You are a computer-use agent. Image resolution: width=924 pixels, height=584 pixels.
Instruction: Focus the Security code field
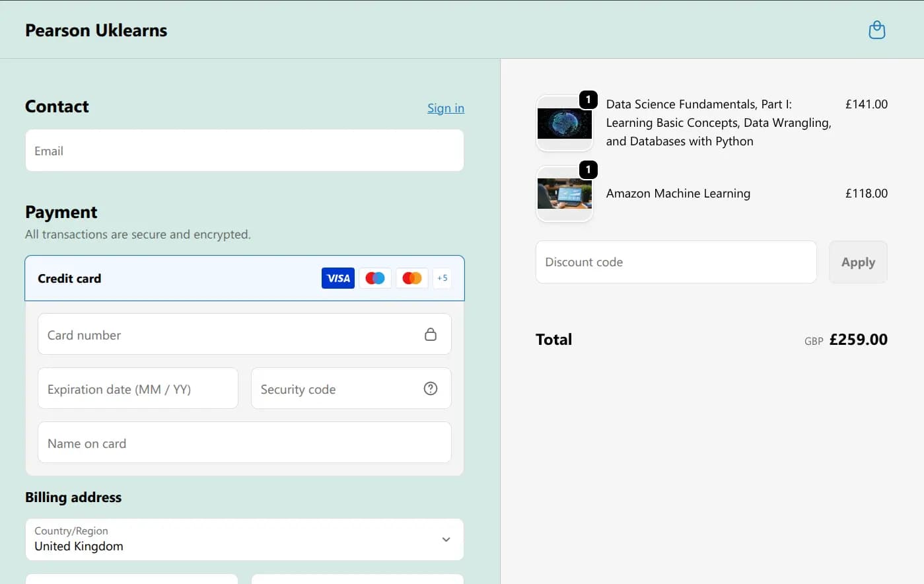tap(351, 388)
